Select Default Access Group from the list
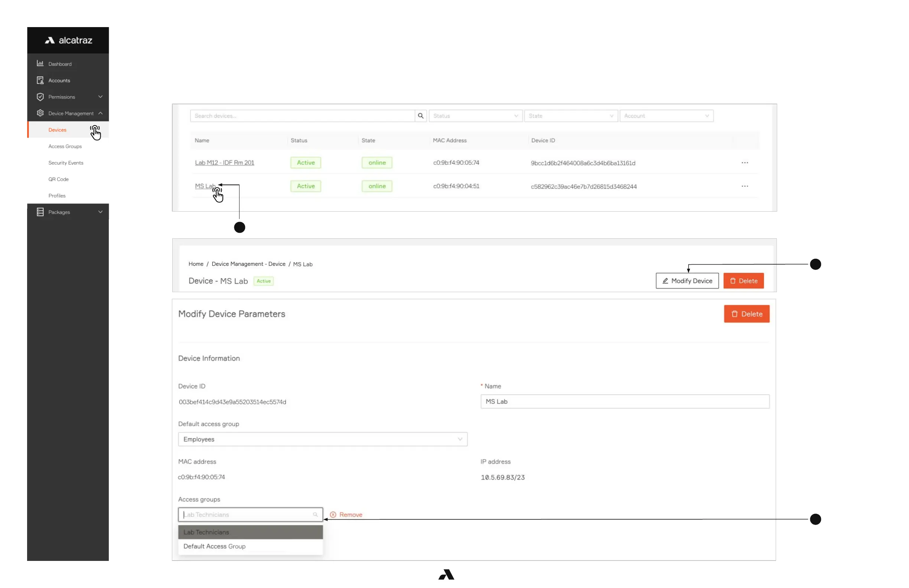The height and width of the screenshot is (588, 909). [214, 546]
